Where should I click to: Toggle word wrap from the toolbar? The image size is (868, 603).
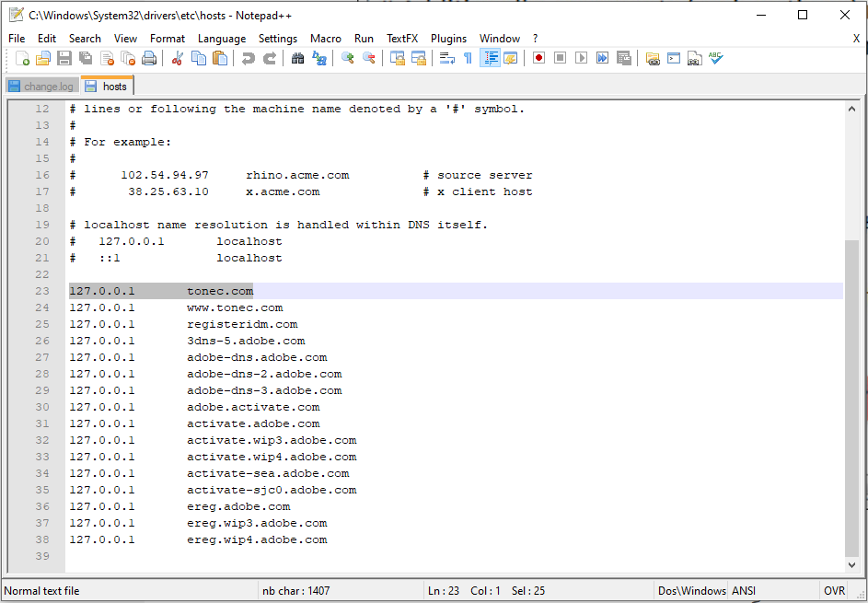(446, 58)
